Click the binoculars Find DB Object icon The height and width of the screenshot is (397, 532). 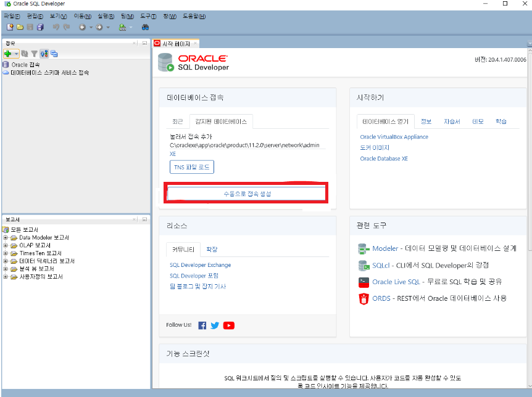pyautogui.click(x=145, y=27)
